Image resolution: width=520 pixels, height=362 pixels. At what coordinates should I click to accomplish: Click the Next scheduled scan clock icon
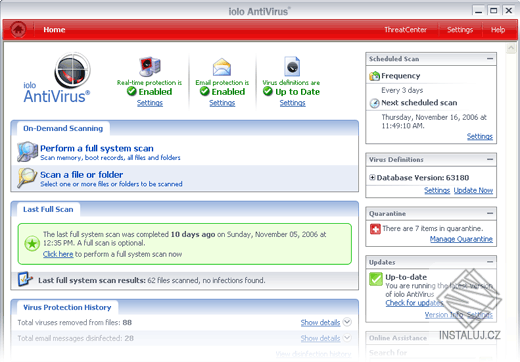(375, 103)
